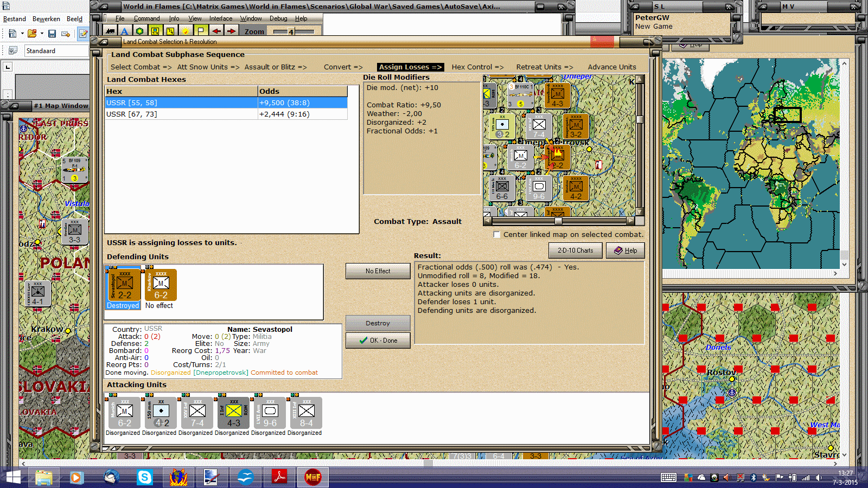Click the save icon in the background editor
868x488 pixels.
coord(52,34)
